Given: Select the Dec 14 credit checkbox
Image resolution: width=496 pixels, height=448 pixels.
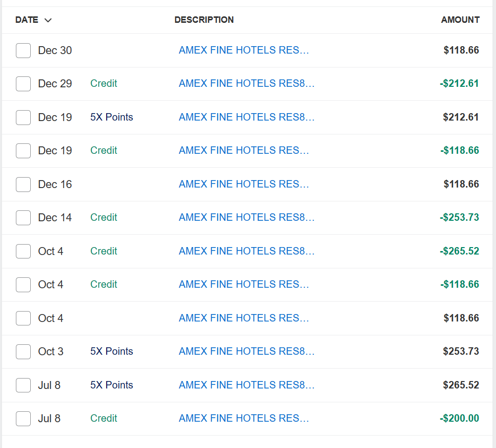Looking at the screenshot, I should [x=23, y=218].
